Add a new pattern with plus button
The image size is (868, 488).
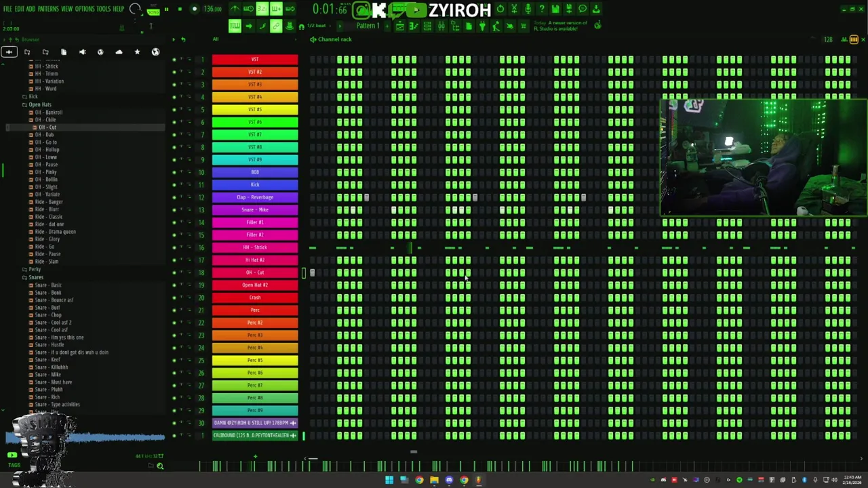tap(386, 26)
